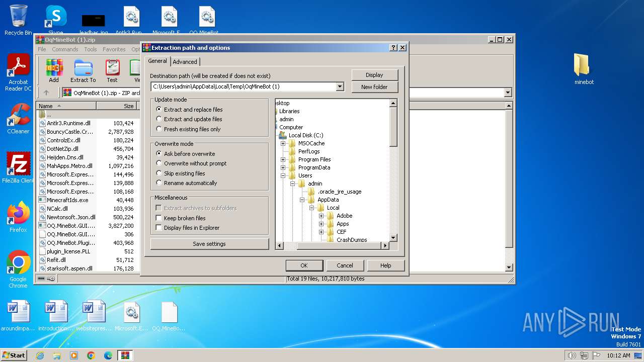Click the Display button
Viewport: 644px width, 362px height.
point(374,75)
